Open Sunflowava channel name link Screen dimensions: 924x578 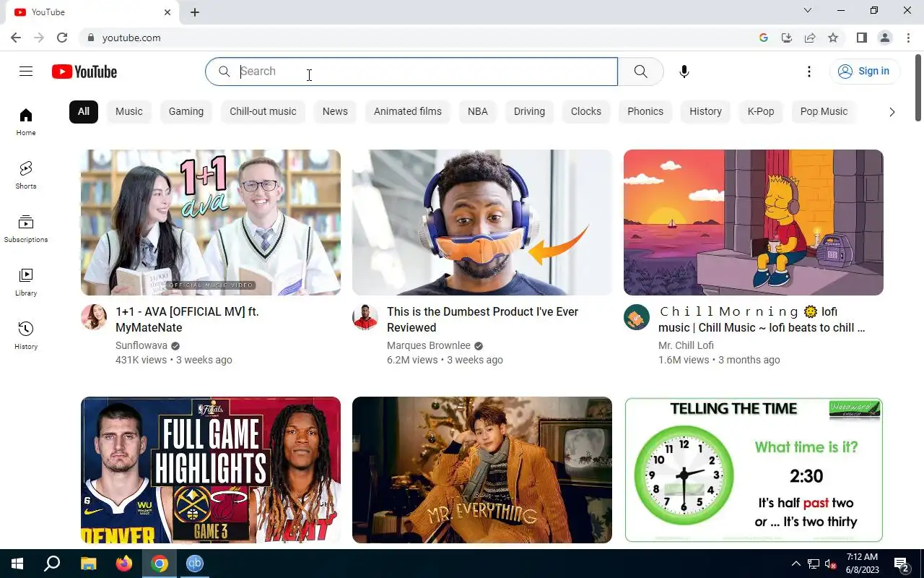[x=141, y=345]
